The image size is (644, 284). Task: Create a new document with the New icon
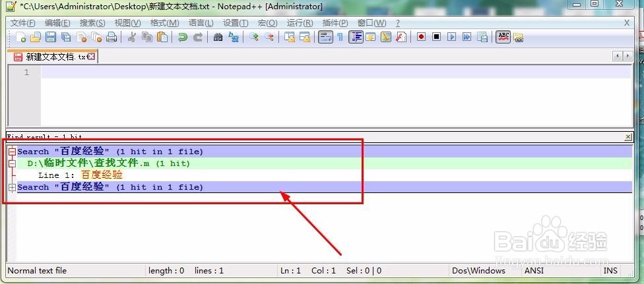click(21, 38)
